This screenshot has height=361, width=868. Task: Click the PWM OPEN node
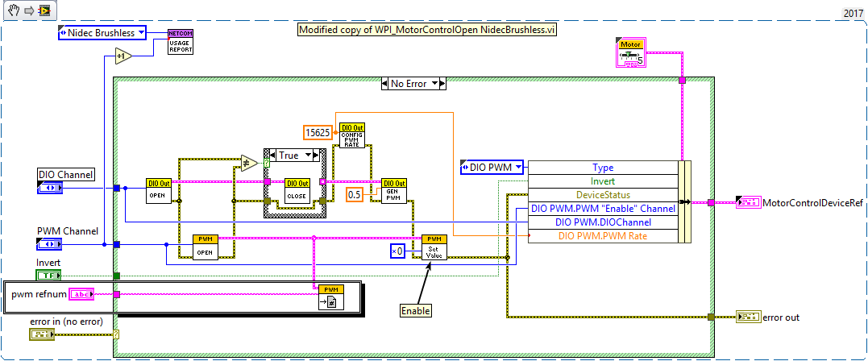coord(205,247)
